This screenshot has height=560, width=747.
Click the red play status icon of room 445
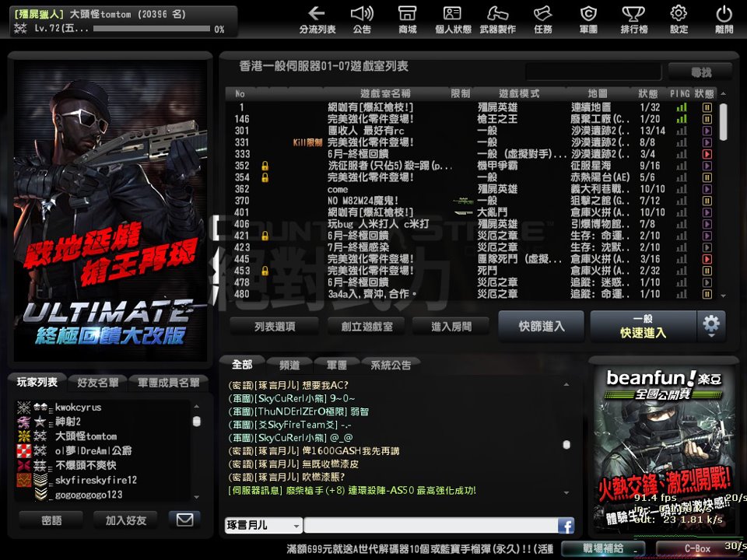(707, 259)
